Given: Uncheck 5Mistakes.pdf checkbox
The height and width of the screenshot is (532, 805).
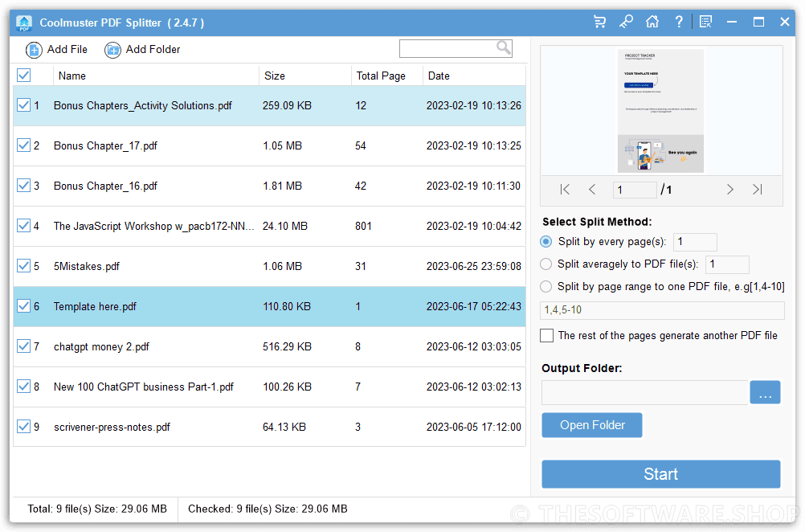Looking at the screenshot, I should (x=23, y=266).
